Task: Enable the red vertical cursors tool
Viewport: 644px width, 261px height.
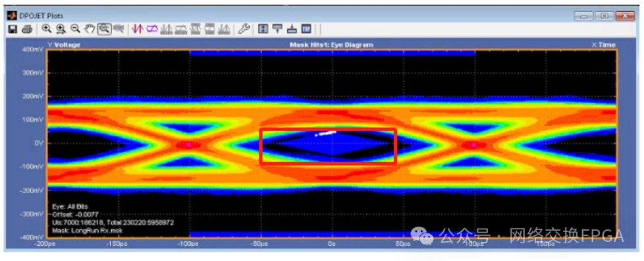Action: click(x=138, y=29)
